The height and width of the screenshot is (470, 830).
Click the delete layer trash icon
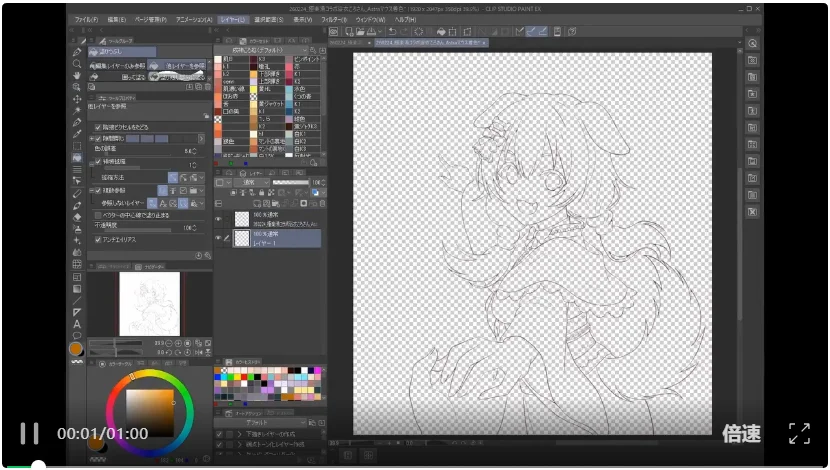point(322,203)
